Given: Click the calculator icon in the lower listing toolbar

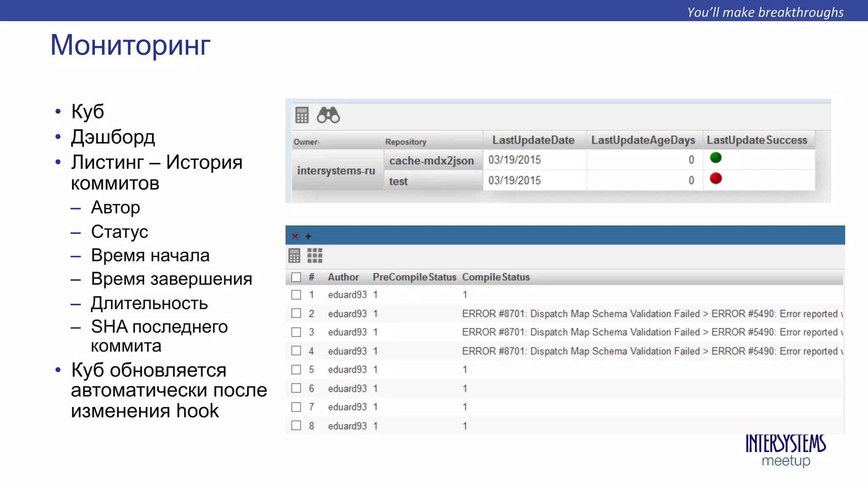Looking at the screenshot, I should tap(294, 256).
